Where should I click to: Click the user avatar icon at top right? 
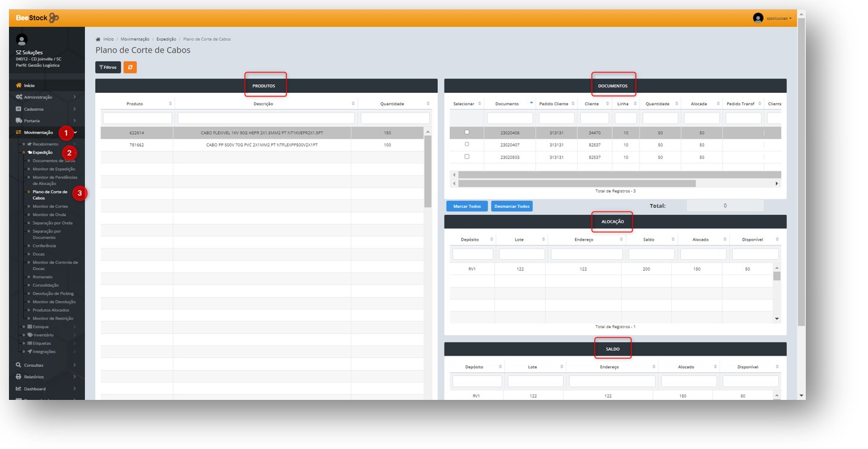758,18
